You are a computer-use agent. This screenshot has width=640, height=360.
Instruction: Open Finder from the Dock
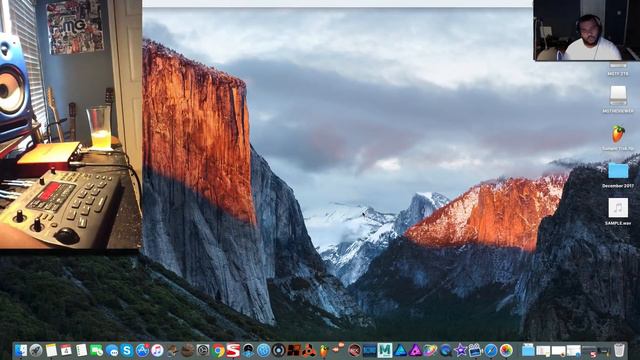pos(20,350)
